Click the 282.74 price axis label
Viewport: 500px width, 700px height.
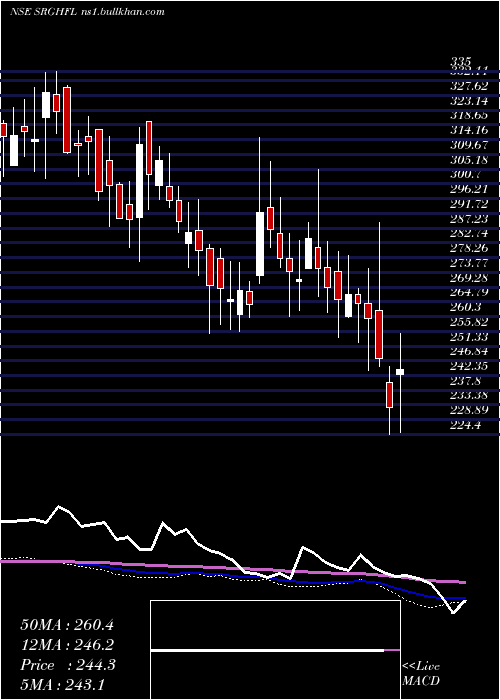[469, 233]
